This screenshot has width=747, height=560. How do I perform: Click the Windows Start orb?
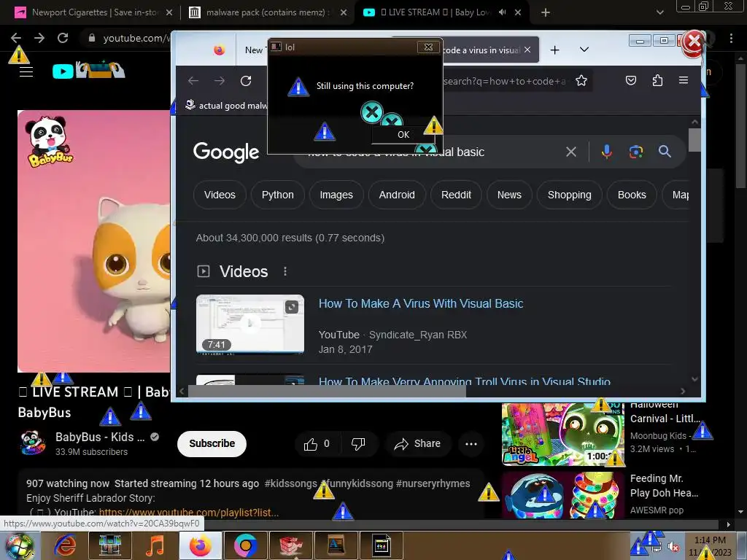point(19,546)
